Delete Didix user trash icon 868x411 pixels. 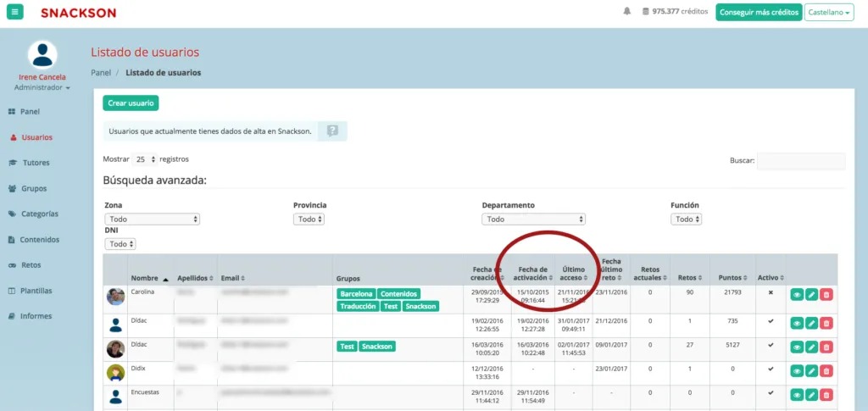coord(826,370)
